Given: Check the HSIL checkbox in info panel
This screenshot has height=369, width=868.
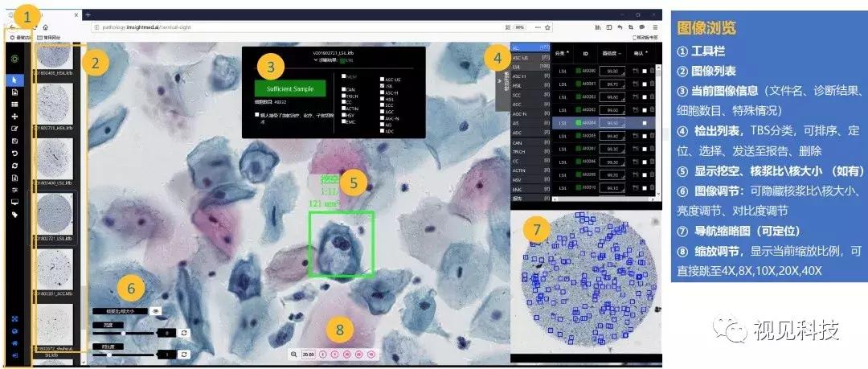Looking at the screenshot, I should click(x=383, y=99).
